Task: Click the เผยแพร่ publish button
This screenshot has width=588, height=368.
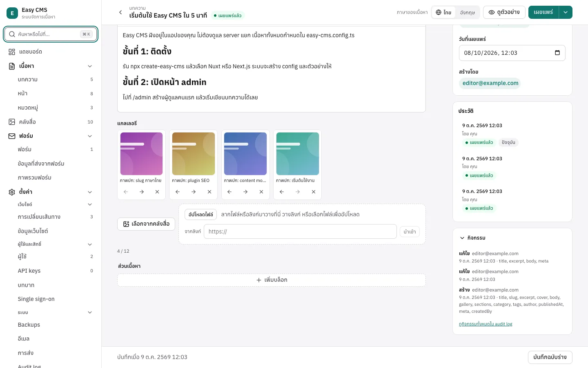Action: 543,12
